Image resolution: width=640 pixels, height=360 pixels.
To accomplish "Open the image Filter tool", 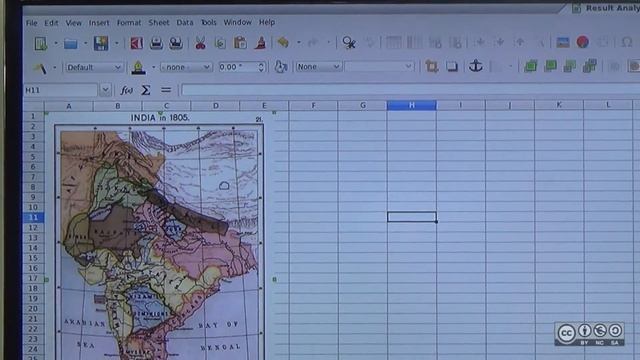I will pyautogui.click(x=40, y=68).
